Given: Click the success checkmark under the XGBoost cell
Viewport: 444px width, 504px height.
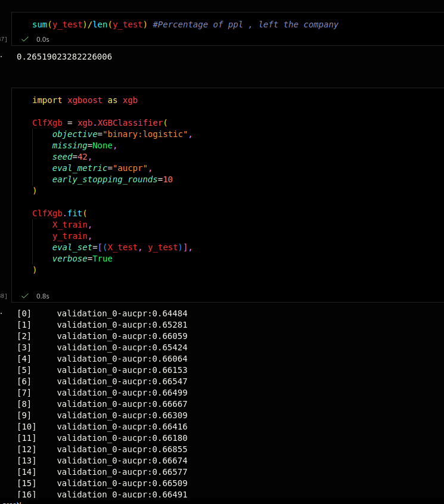Looking at the screenshot, I should [x=25, y=295].
